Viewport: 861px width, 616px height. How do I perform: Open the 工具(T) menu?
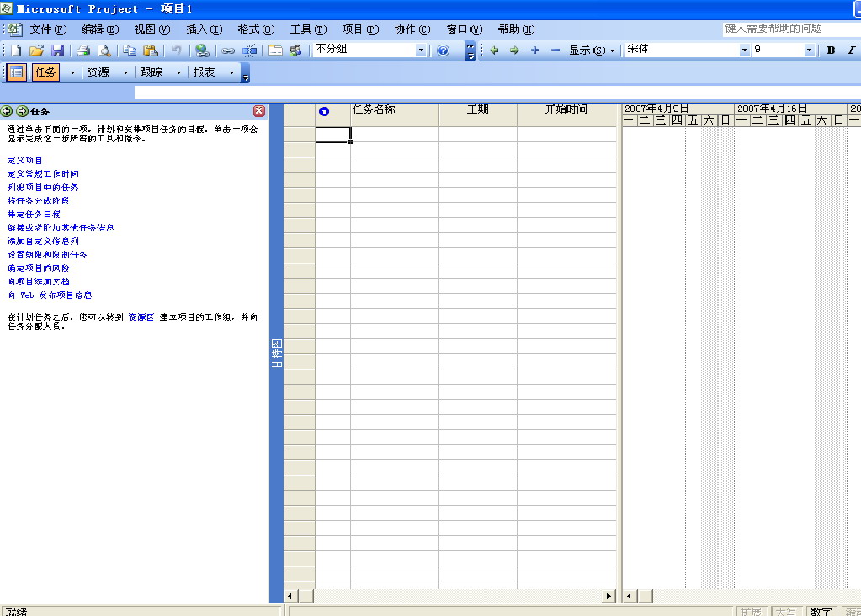click(x=308, y=29)
